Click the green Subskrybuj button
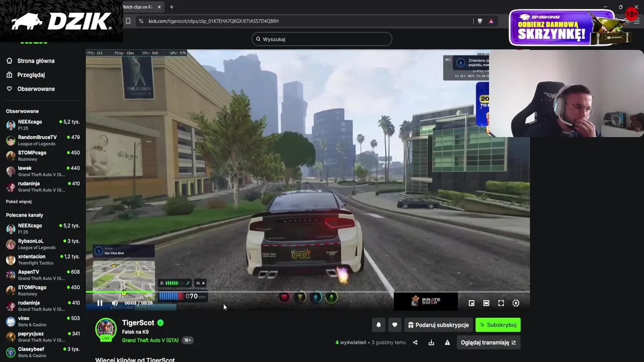This screenshot has height=362, width=644. click(498, 325)
